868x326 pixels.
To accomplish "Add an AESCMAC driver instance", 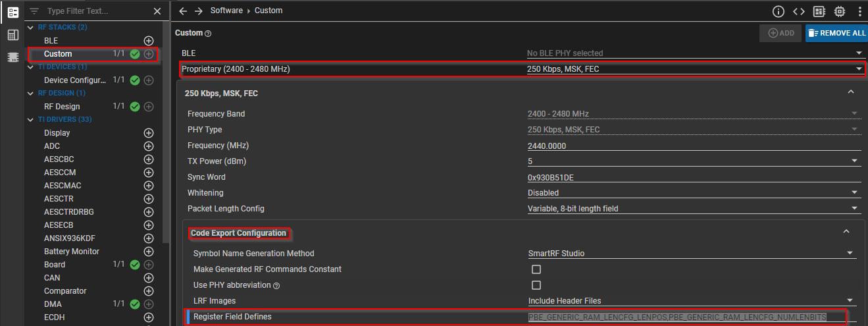I will pyautogui.click(x=149, y=186).
